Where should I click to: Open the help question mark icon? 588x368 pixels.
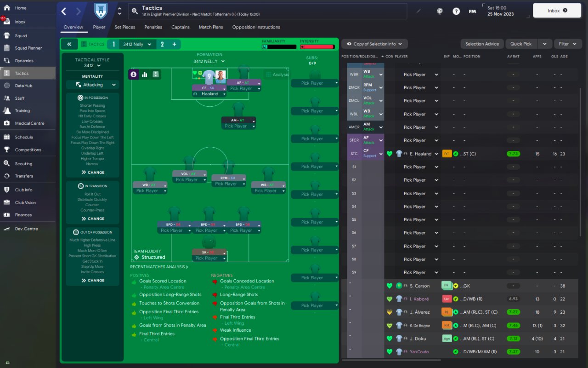[456, 11]
